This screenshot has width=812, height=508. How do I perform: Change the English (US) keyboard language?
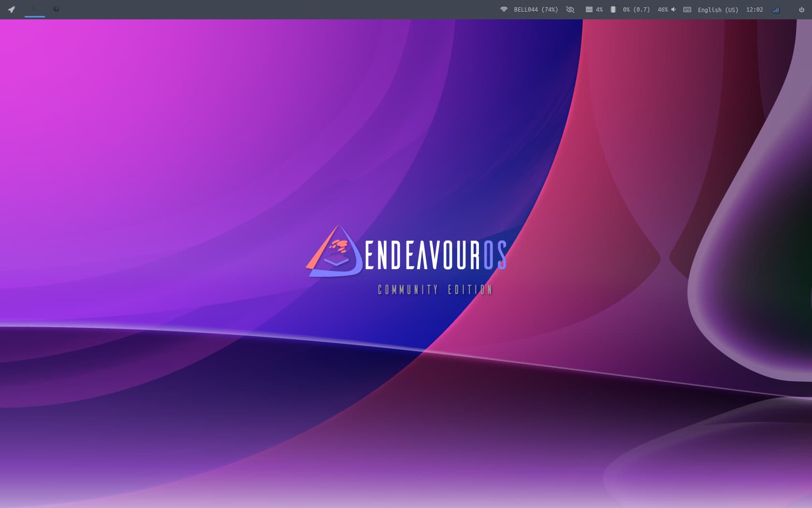(718, 10)
